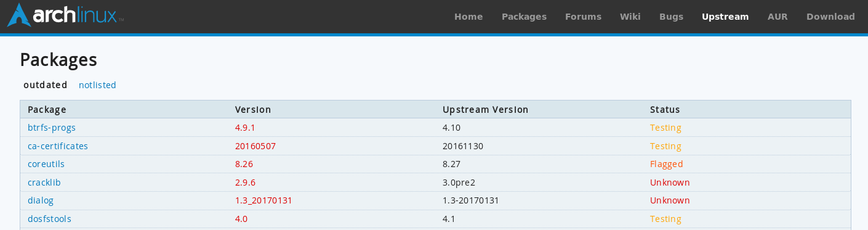Open the dialog package link

point(41,200)
